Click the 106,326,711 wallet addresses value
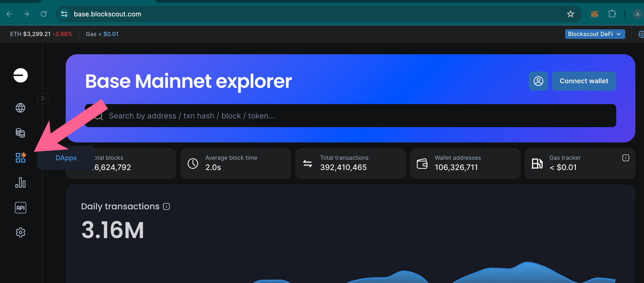 (x=456, y=167)
